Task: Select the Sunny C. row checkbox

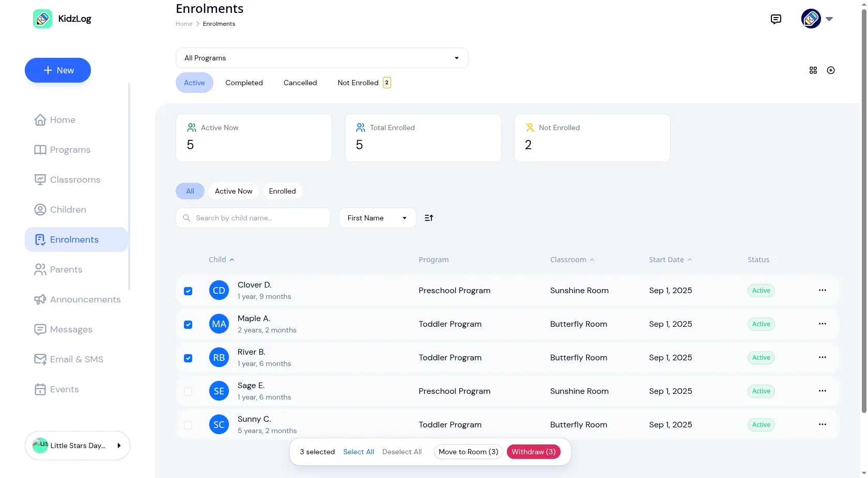Action: (188, 425)
